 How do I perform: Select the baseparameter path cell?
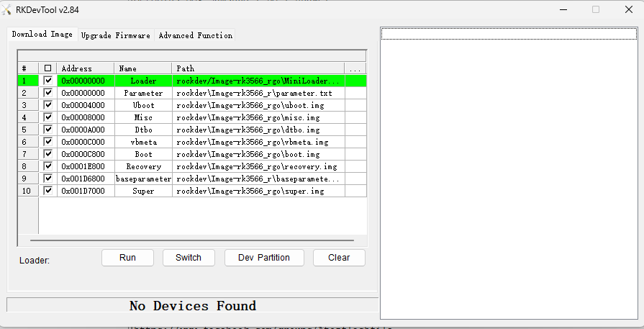pos(258,179)
